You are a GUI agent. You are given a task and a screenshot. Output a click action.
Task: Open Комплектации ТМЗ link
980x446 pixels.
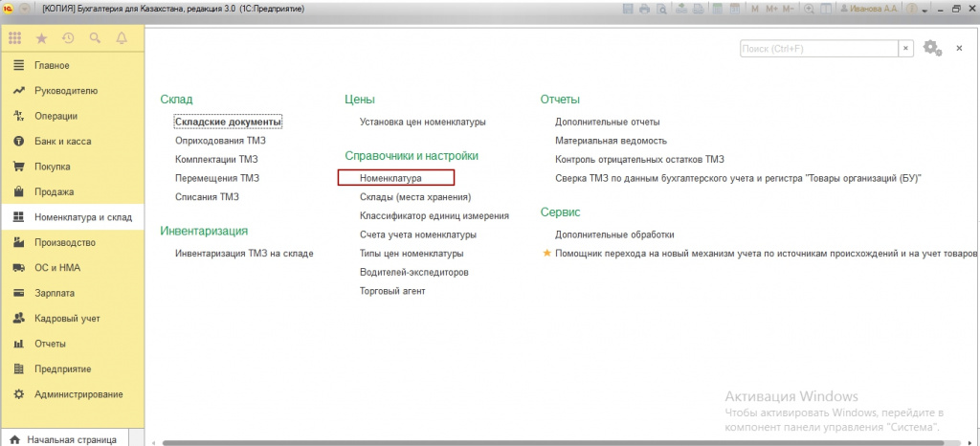click(216, 159)
